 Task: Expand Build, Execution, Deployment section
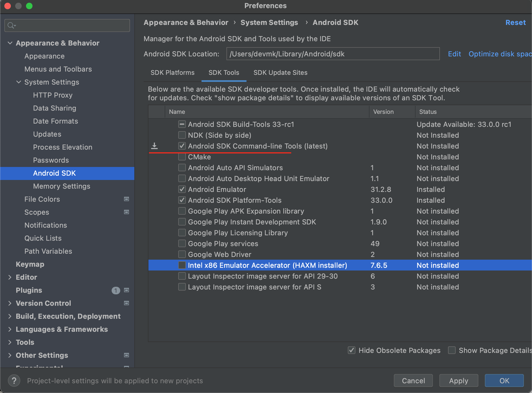10,316
